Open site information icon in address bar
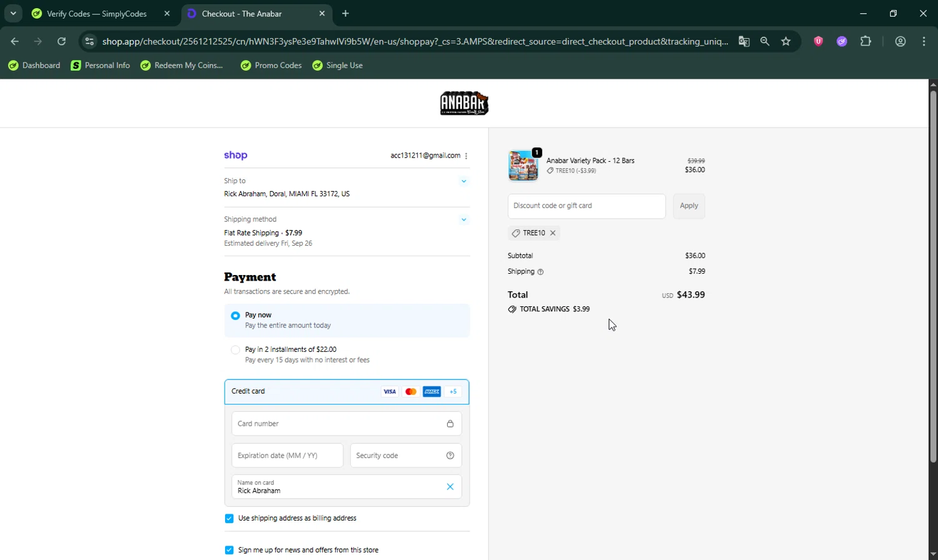This screenshot has height=560, width=938. point(89,41)
